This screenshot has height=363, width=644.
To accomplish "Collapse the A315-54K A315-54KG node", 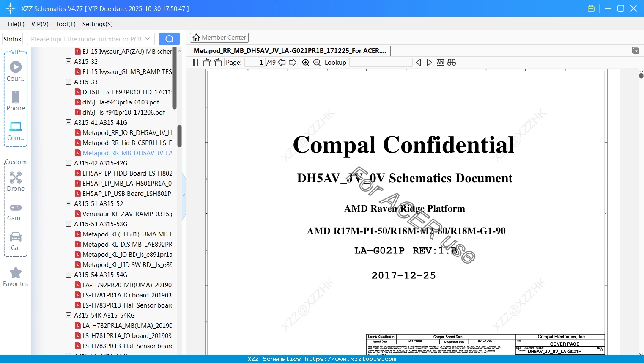I will pos(69,315).
